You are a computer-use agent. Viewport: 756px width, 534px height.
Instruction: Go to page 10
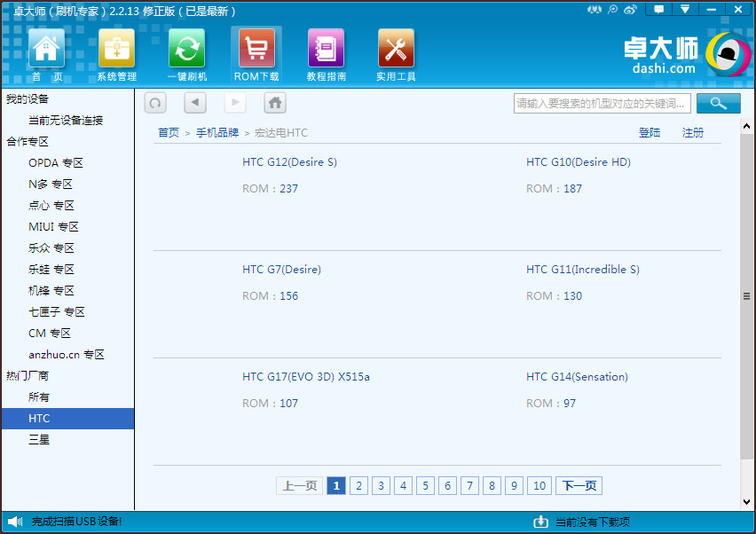click(539, 486)
